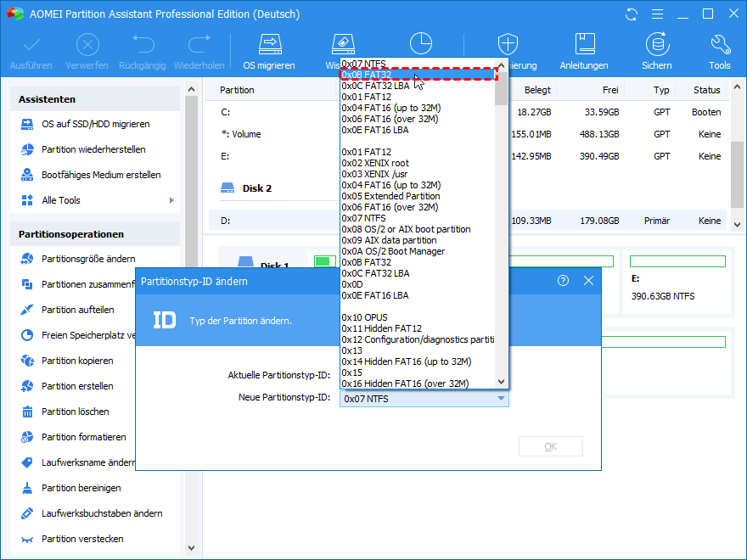Click the refresh icon in title bar
This screenshot has height=560, width=747.
click(x=632, y=14)
